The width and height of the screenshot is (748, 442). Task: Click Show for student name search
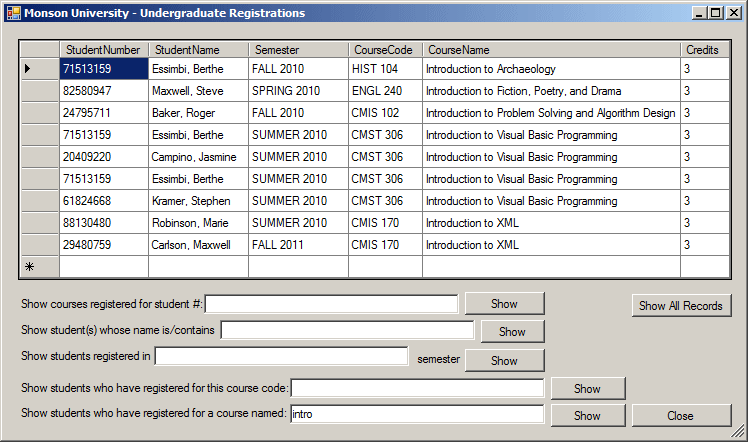pyautogui.click(x=512, y=331)
